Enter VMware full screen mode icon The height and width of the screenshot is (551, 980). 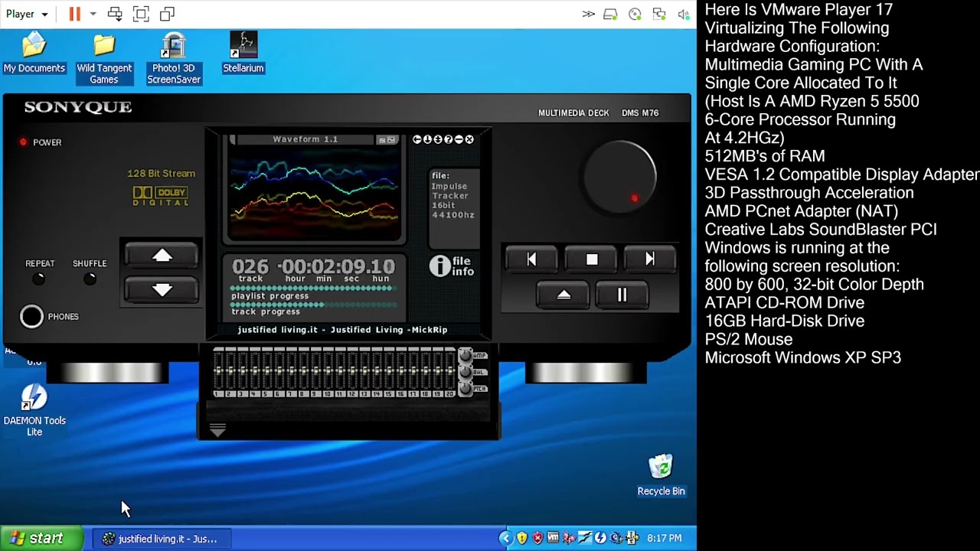pos(141,14)
